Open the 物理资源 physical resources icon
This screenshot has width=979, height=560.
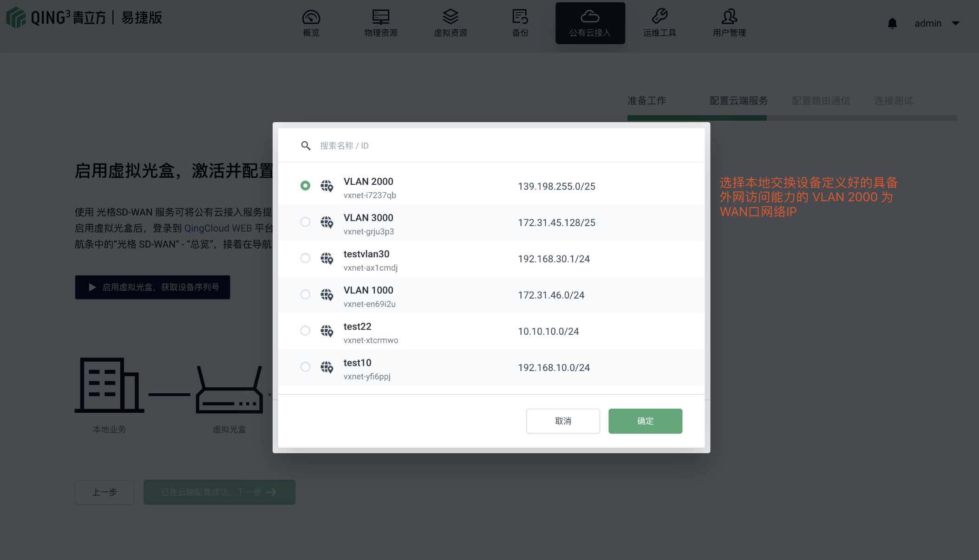pyautogui.click(x=381, y=17)
